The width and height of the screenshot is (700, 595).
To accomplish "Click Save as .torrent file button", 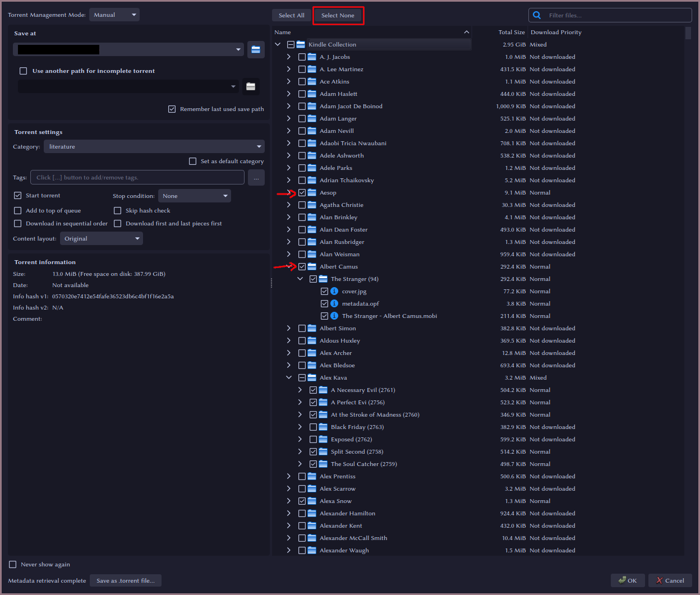I will tap(126, 580).
